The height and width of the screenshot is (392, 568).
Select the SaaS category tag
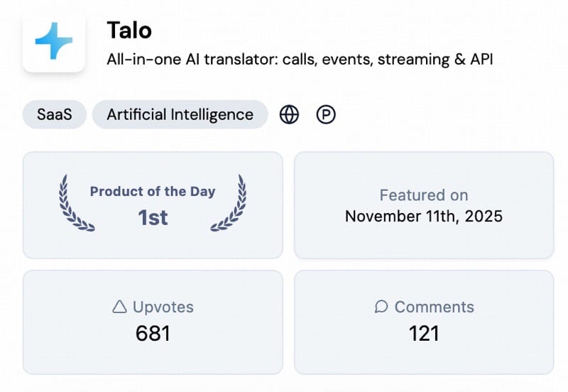(55, 114)
